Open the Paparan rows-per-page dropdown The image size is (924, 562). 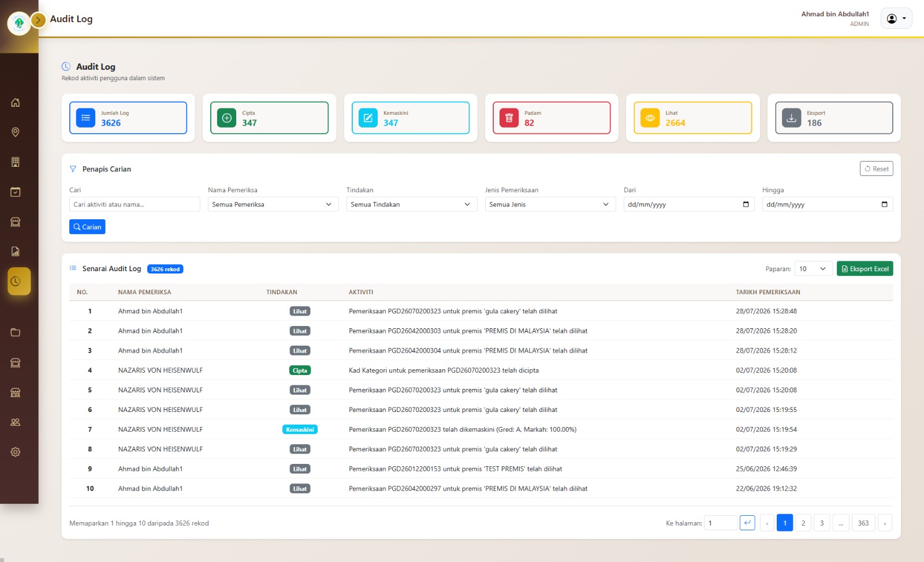[814, 269]
